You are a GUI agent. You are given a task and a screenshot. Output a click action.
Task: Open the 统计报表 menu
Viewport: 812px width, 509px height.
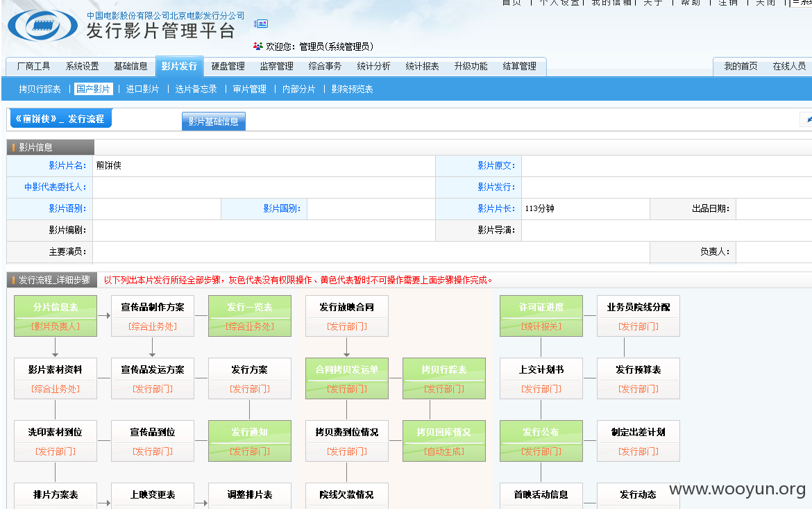point(422,67)
